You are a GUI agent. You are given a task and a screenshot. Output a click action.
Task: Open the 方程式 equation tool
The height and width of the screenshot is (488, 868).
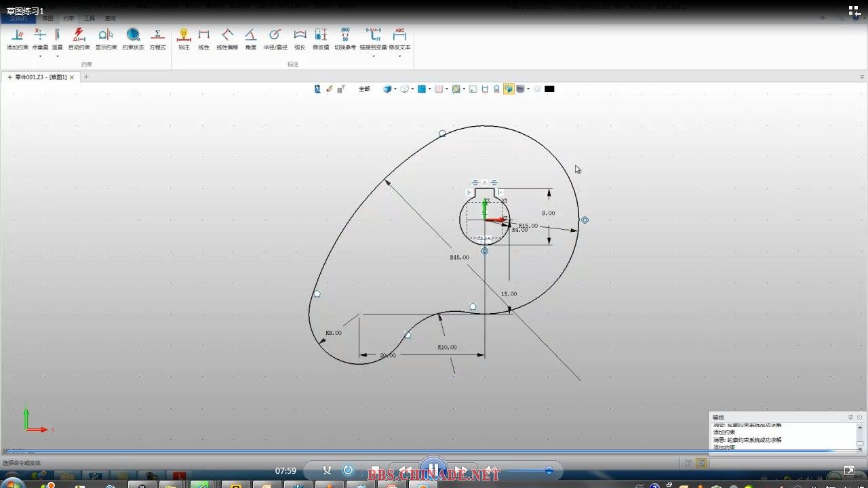point(157,39)
